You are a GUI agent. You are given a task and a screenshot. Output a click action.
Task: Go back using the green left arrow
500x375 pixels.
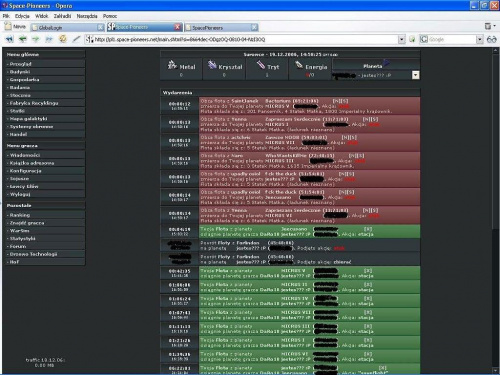pyautogui.click(x=23, y=39)
